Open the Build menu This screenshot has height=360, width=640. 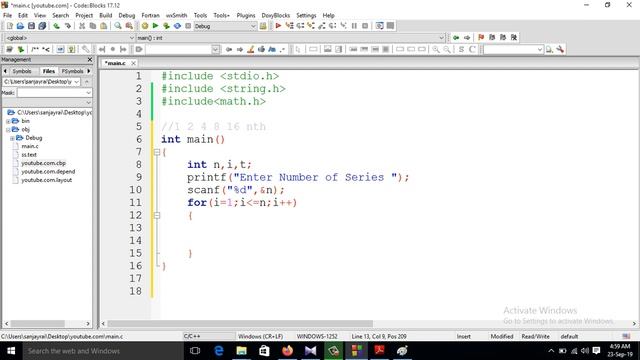106,15
